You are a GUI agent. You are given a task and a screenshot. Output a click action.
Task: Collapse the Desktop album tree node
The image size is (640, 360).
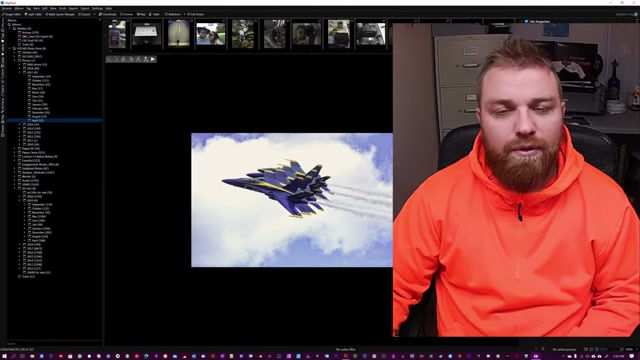tap(9, 29)
